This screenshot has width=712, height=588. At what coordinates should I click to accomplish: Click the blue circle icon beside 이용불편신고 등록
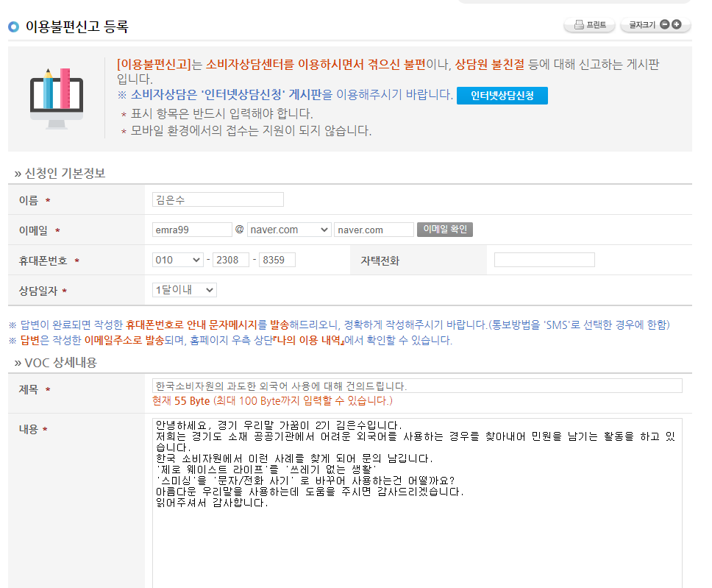tap(13, 27)
